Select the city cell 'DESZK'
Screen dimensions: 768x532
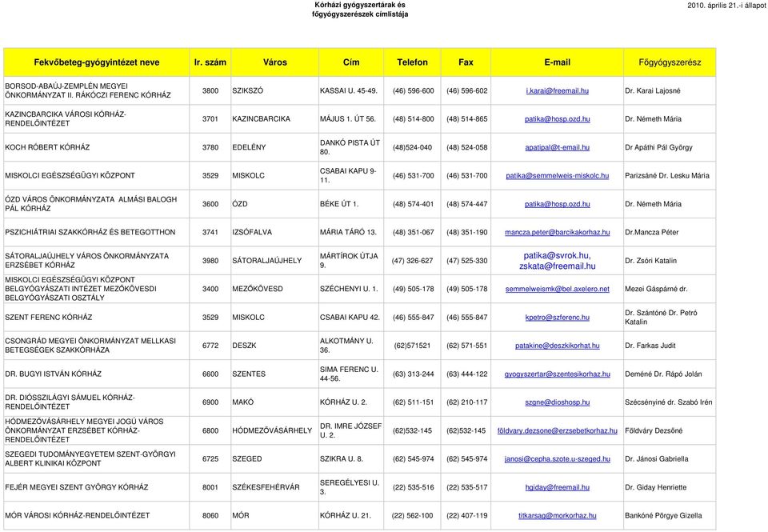tap(245, 346)
